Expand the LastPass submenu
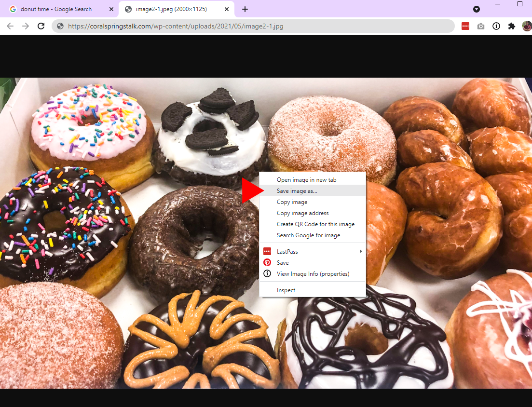The height and width of the screenshot is (407, 532). (313, 251)
